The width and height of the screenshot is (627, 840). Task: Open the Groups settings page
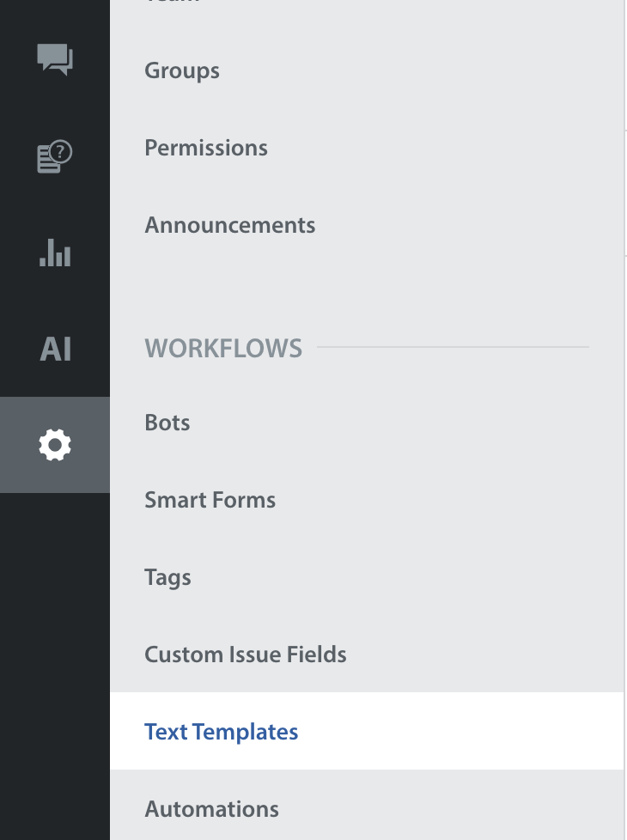tap(182, 70)
